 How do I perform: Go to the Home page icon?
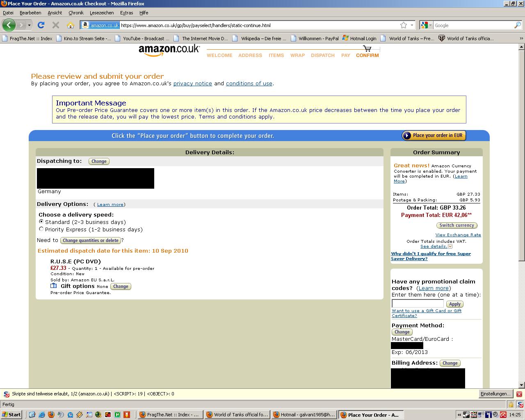pos(71,25)
